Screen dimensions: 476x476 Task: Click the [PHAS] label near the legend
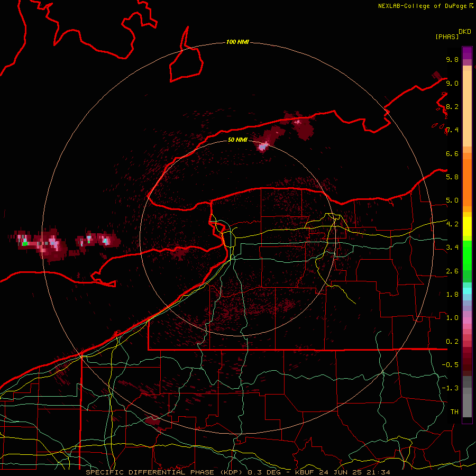[447, 36]
